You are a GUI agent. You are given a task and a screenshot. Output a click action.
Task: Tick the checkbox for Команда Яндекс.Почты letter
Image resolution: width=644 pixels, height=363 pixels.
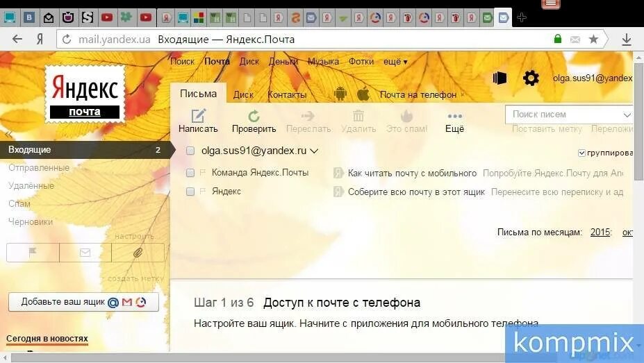pyautogui.click(x=190, y=173)
